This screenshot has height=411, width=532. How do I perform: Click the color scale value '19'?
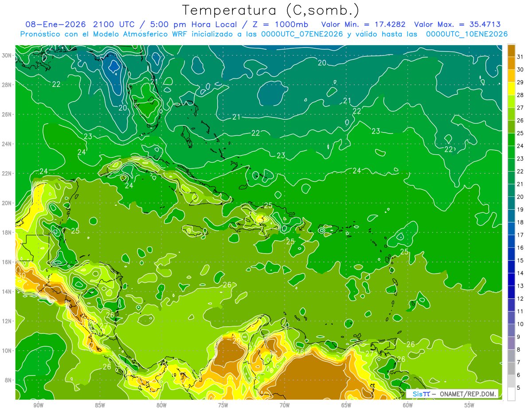(520, 209)
